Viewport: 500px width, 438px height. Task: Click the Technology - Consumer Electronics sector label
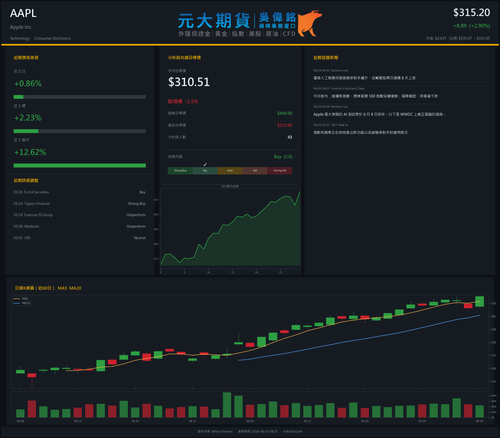[40, 38]
